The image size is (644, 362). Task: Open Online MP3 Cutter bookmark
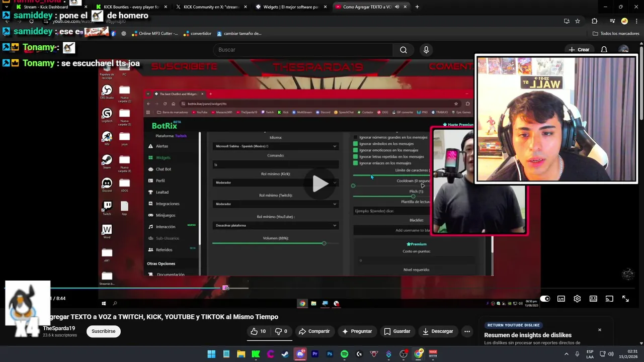coord(154,34)
